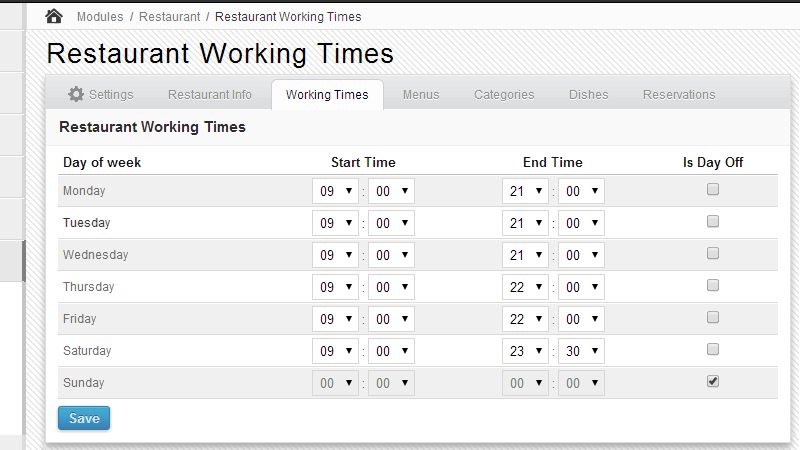Open Monday start hour dropdown
This screenshot has height=450, width=800.
coord(335,191)
